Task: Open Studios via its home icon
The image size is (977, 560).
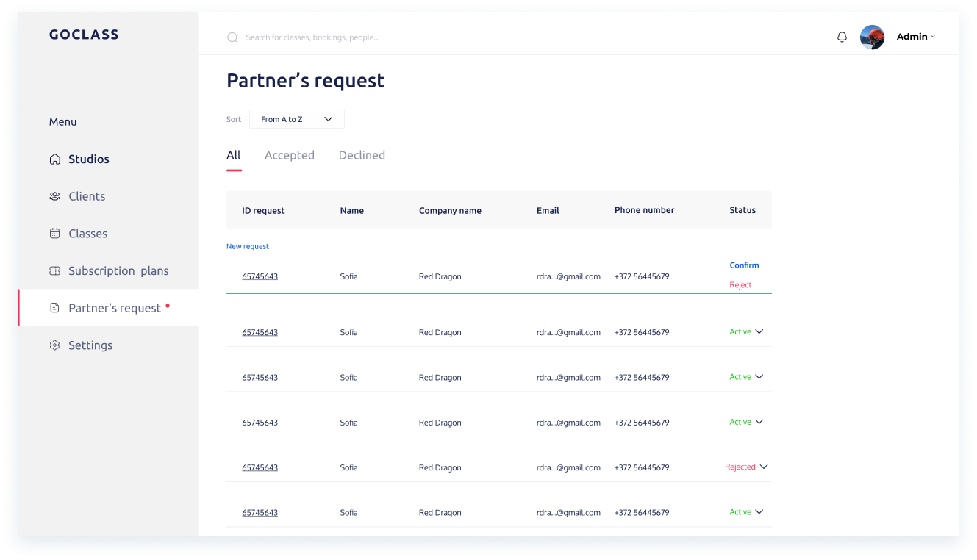Action: click(54, 159)
